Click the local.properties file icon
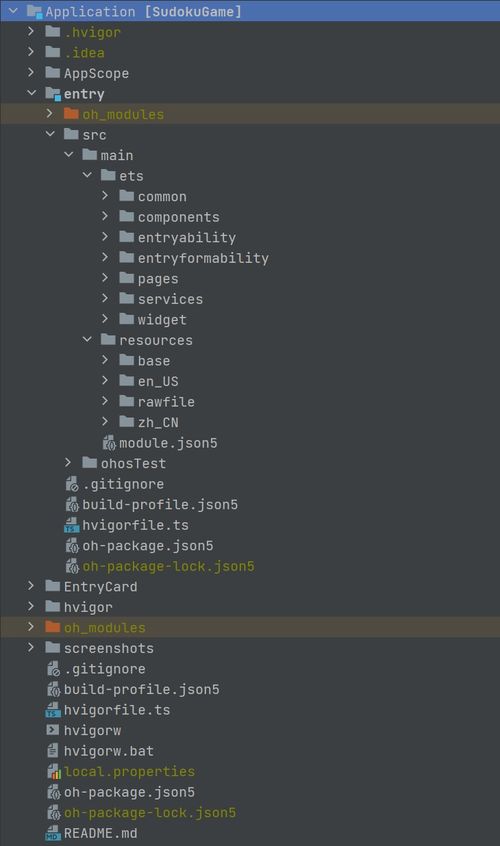Screen dimensions: 500x846 click(53, 772)
